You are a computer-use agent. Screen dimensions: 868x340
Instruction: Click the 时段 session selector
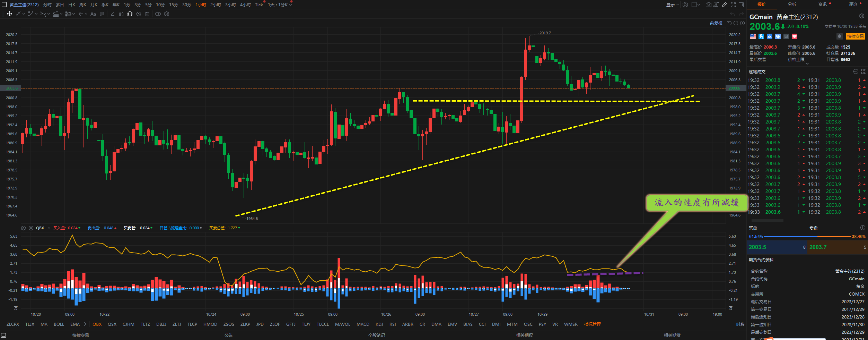pyautogui.click(x=740, y=324)
